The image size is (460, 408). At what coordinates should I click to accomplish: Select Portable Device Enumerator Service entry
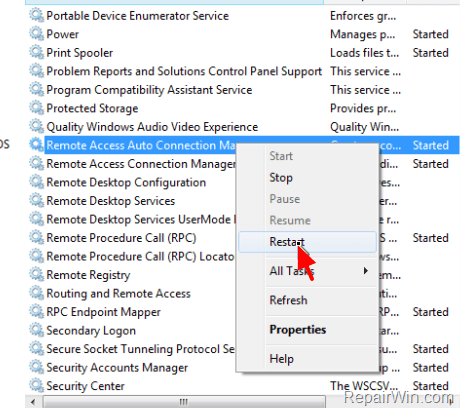(x=137, y=16)
